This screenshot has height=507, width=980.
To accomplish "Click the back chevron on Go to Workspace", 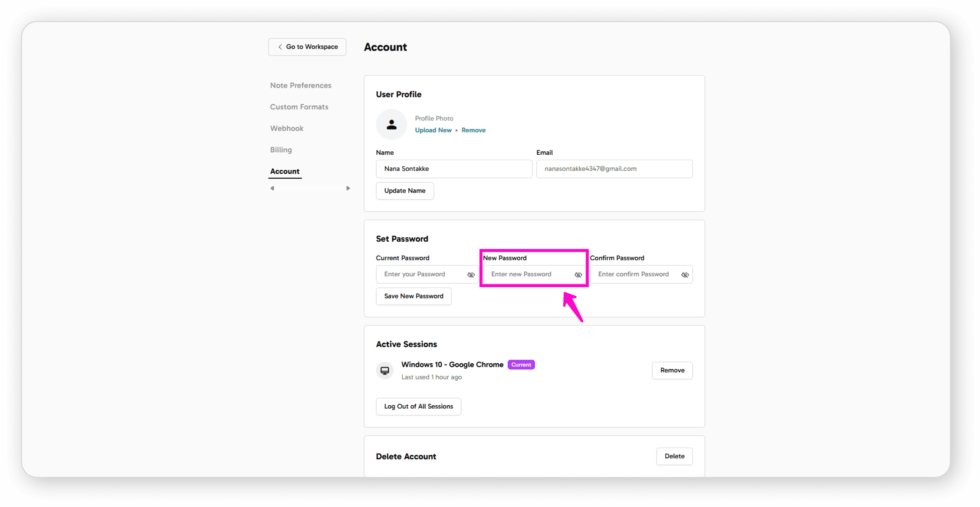I will tap(280, 47).
